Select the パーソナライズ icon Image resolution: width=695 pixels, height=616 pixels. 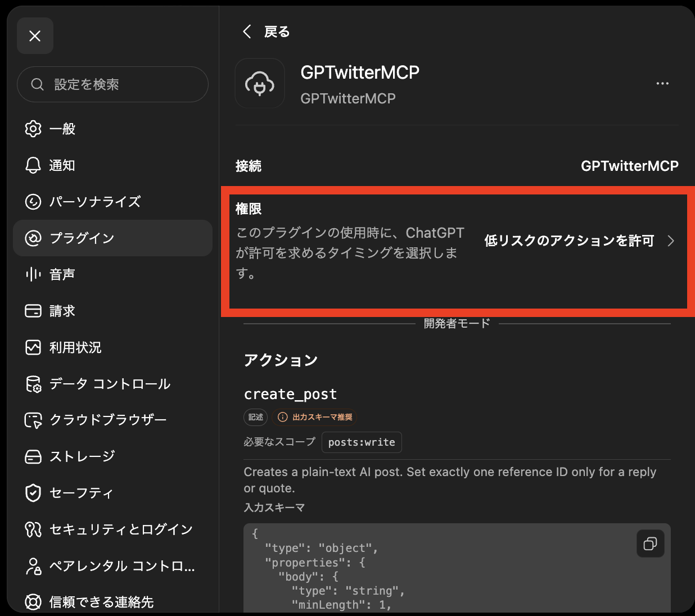33,202
